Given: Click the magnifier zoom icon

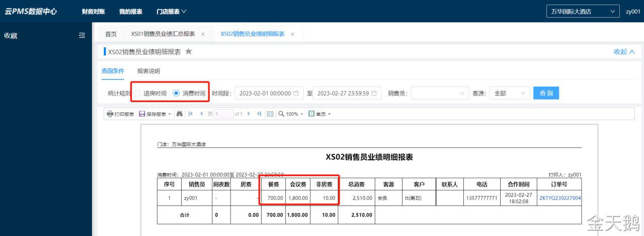Looking at the screenshot, I should pos(281,114).
